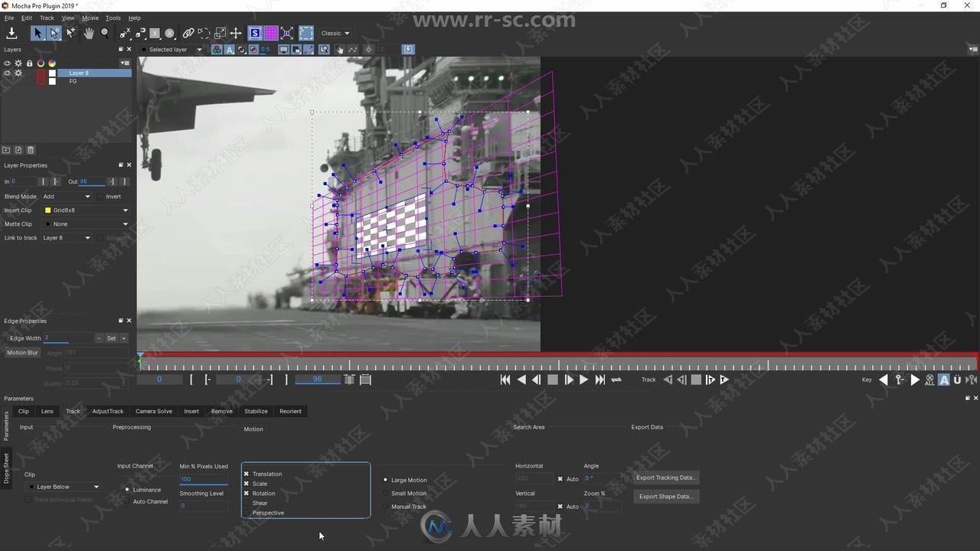
Task: Open the Blend Mode Add dropdown
Action: tap(67, 197)
